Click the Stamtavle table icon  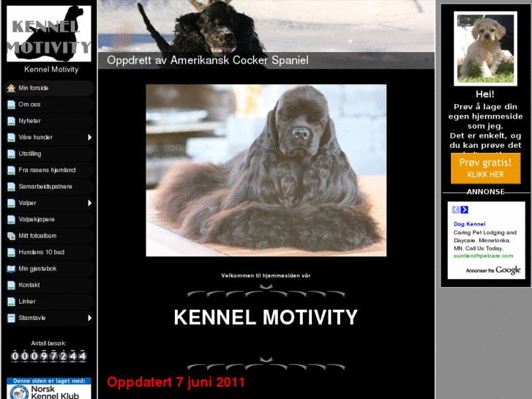(11, 318)
